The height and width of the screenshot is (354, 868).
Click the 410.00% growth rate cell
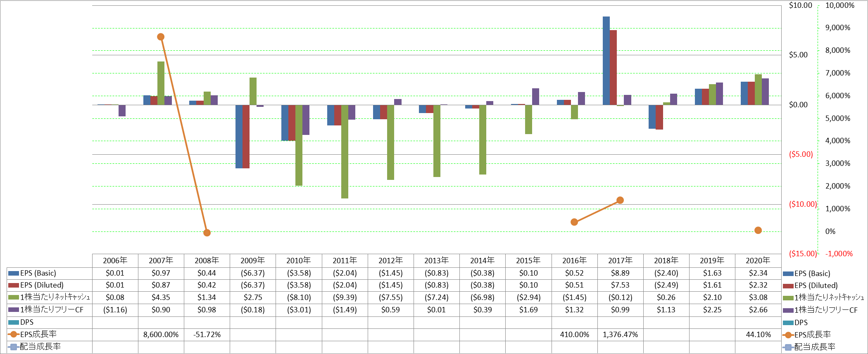[574, 334]
